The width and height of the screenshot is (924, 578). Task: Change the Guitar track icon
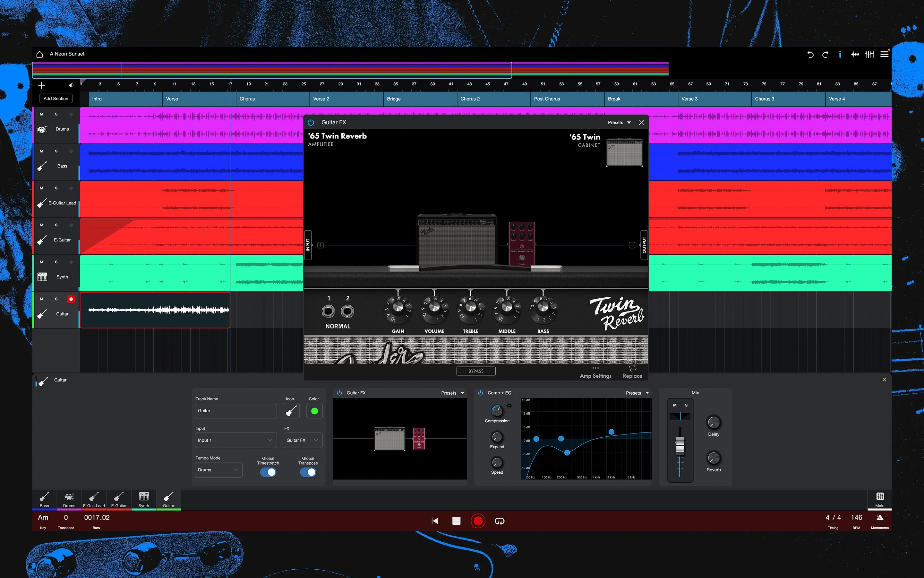point(292,411)
